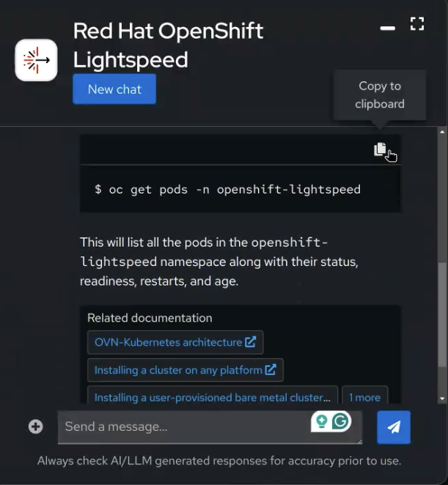The width and height of the screenshot is (448, 485).
Task: Expand the chat window to fullscreen
Action: pyautogui.click(x=416, y=23)
